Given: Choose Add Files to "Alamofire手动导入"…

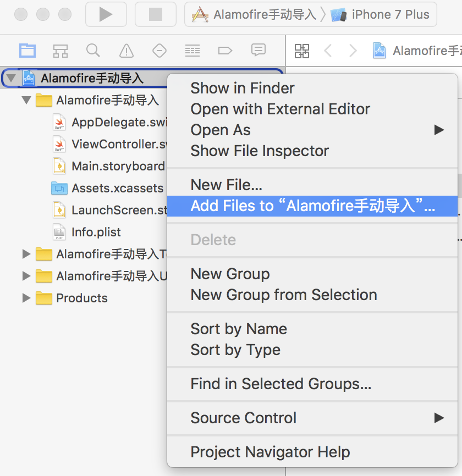Looking at the screenshot, I should pyautogui.click(x=312, y=206).
